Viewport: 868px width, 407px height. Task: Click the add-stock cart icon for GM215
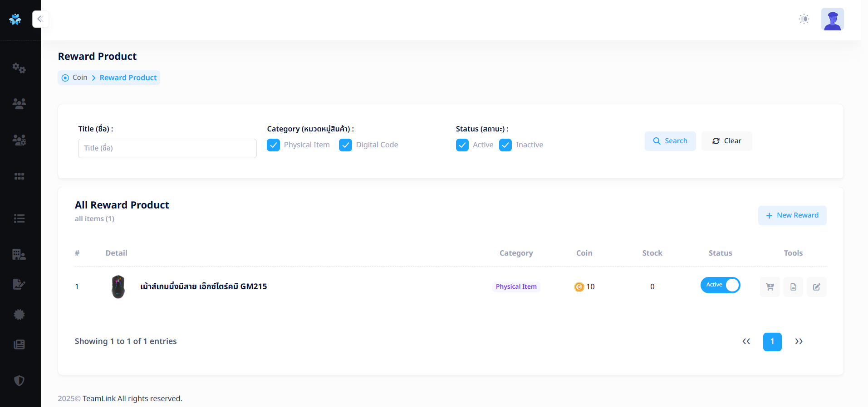point(770,287)
